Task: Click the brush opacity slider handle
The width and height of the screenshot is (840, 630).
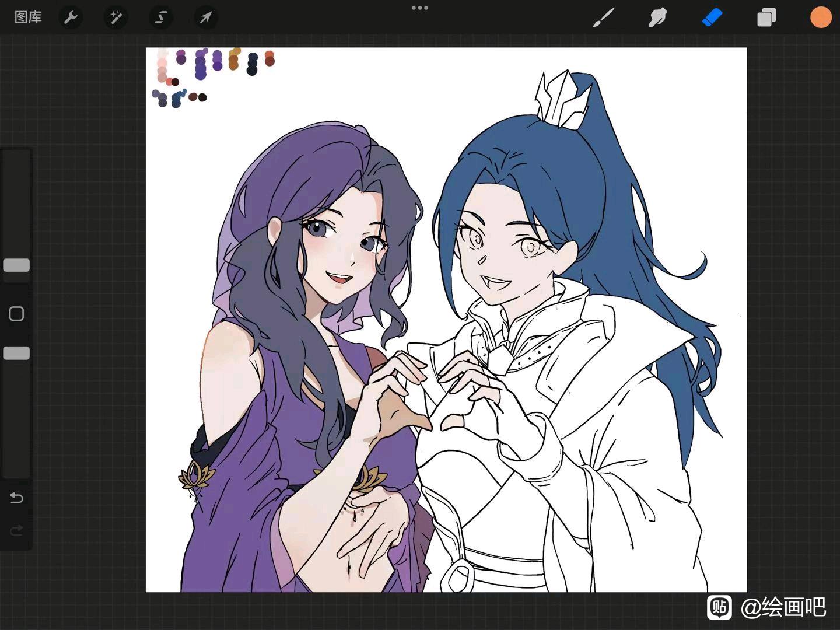Action: pyautogui.click(x=16, y=353)
